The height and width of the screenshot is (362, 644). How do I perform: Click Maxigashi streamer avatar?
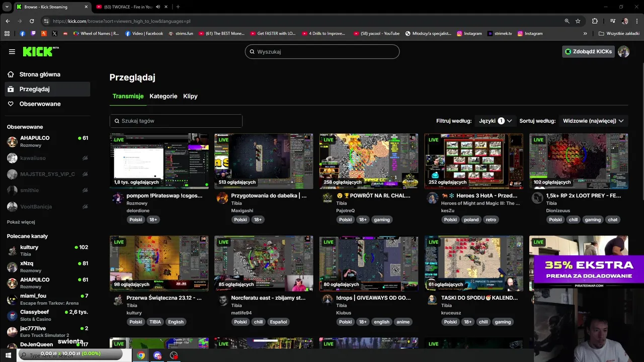[222, 198]
